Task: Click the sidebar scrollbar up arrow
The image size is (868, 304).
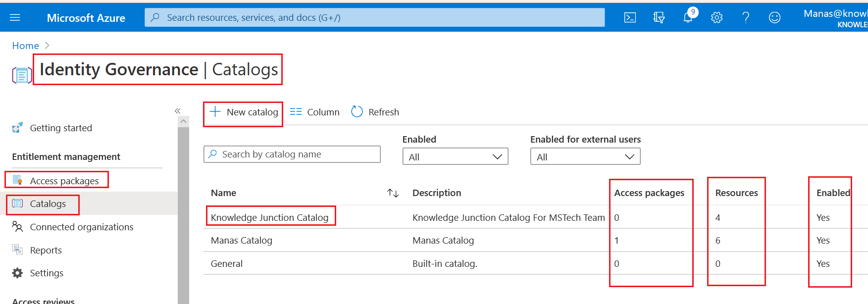Action: pyautogui.click(x=183, y=121)
